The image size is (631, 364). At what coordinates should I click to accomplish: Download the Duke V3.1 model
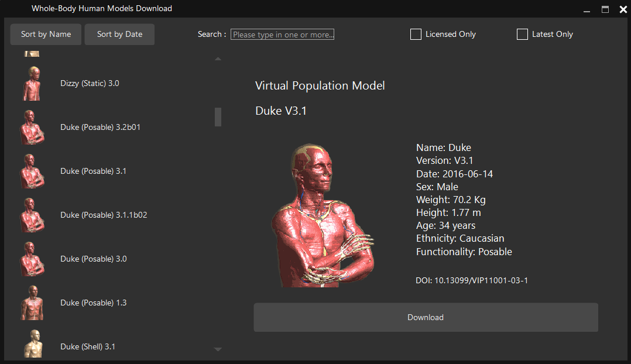pos(426,317)
